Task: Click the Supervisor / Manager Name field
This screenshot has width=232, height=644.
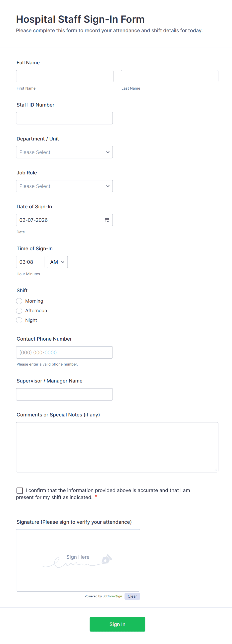Action: (64, 394)
